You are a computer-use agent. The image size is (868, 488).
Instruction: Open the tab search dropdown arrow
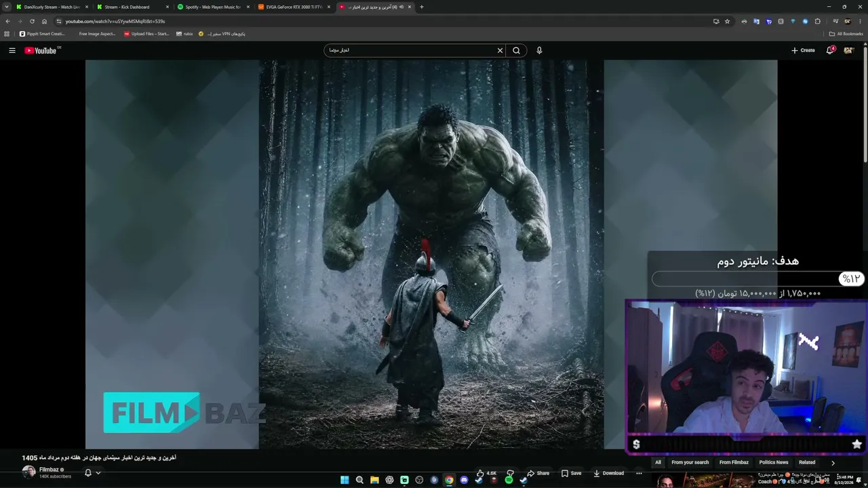[x=7, y=7]
